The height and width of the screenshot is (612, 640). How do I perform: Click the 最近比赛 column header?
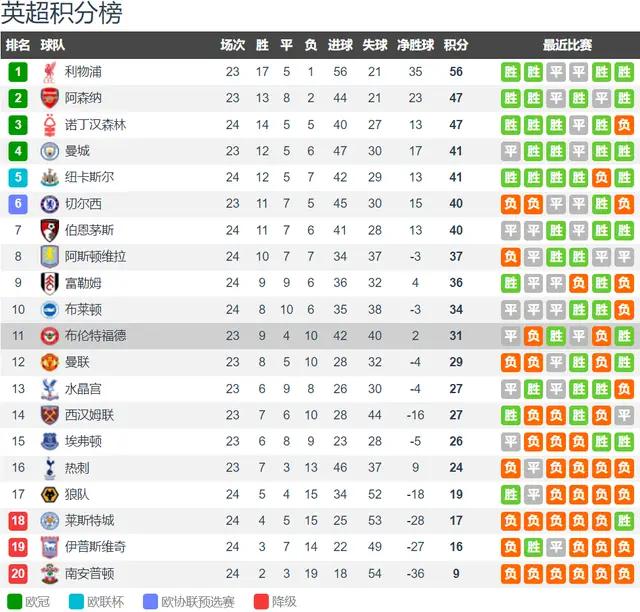click(567, 45)
